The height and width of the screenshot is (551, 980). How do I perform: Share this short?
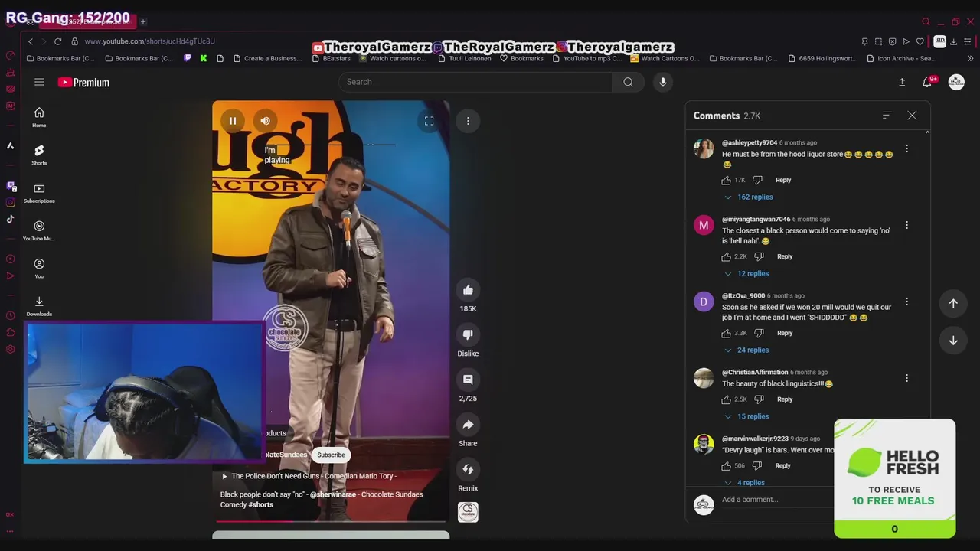(468, 425)
